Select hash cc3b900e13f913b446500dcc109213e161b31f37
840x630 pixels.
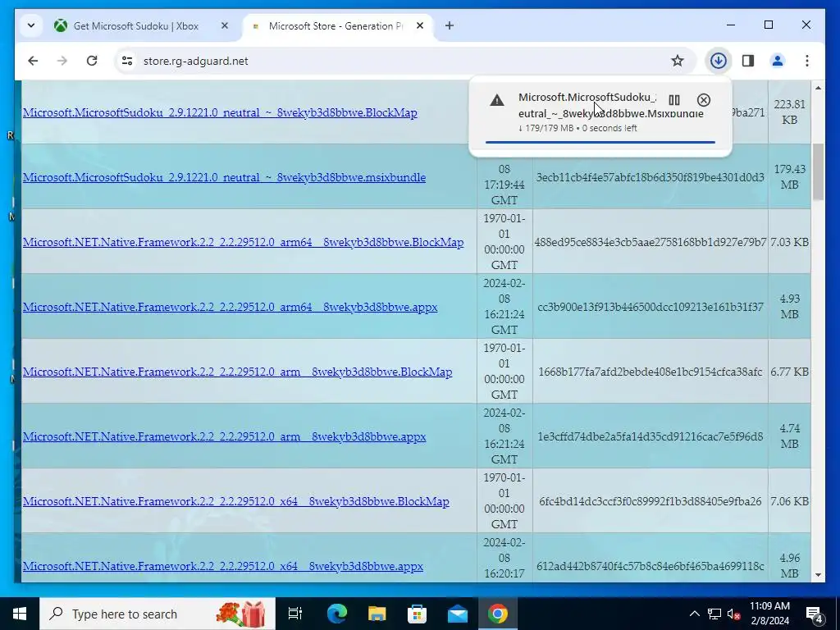point(651,307)
